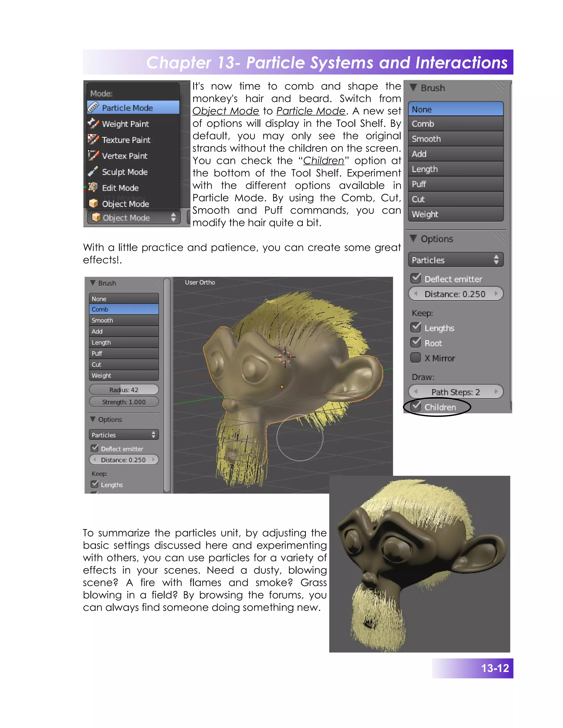Click the Object Mode cube icon in menu list
The height and width of the screenshot is (728, 563).
tap(93, 203)
